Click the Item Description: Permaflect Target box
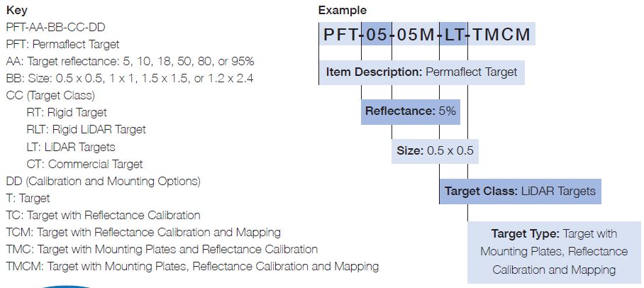The width and height of the screenshot is (644, 288). pyautogui.click(x=422, y=73)
